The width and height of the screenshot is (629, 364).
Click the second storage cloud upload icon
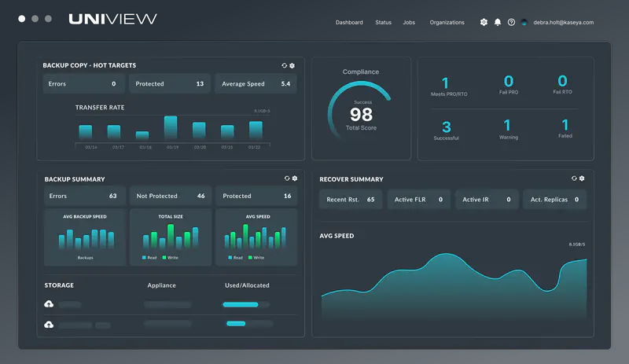pyautogui.click(x=49, y=324)
